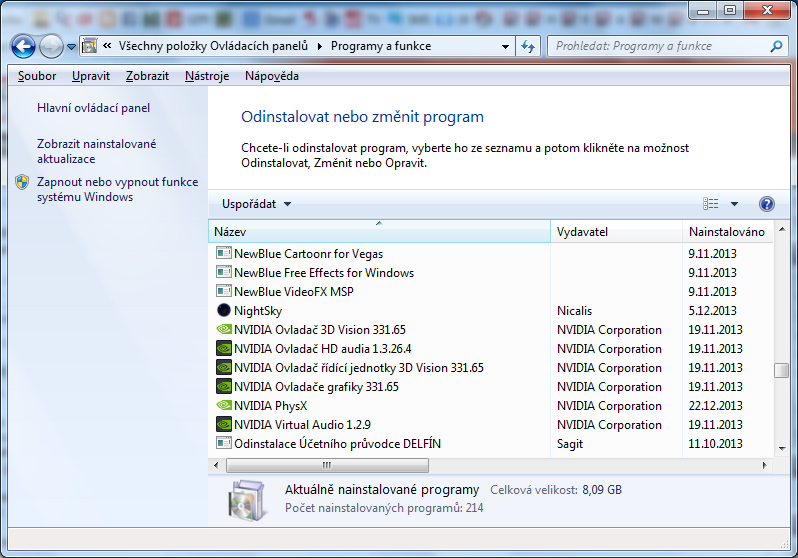Click the search magnifier icon
Screen dimensions: 798x558
coord(776,46)
